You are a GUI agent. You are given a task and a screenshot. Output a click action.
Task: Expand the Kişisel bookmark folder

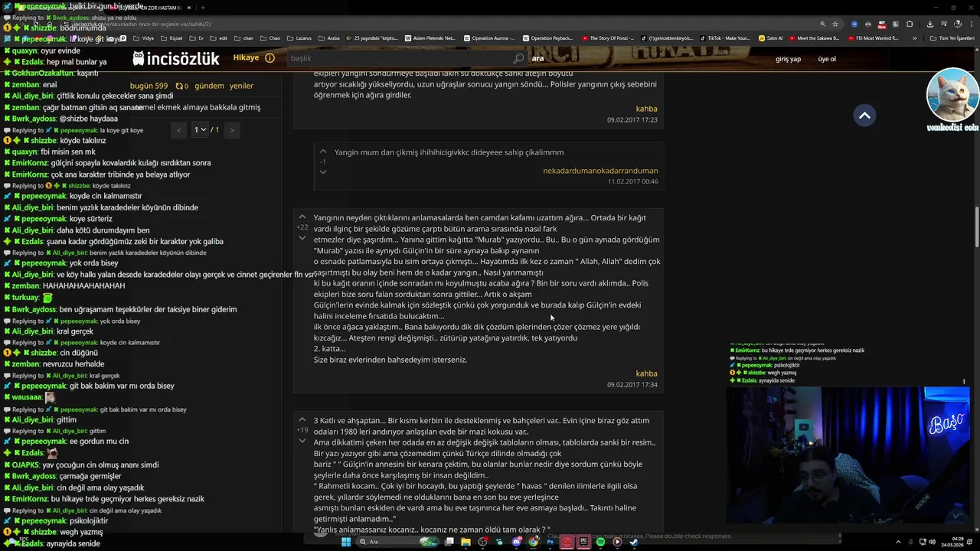(172, 37)
